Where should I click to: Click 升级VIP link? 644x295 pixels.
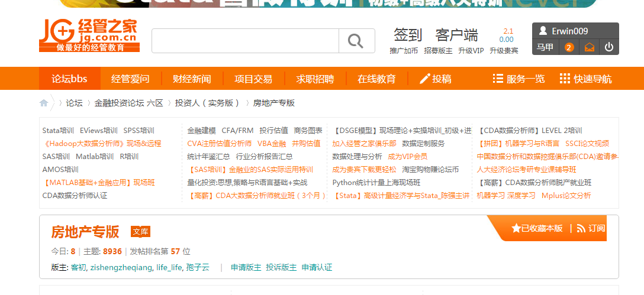pyautogui.click(x=471, y=51)
